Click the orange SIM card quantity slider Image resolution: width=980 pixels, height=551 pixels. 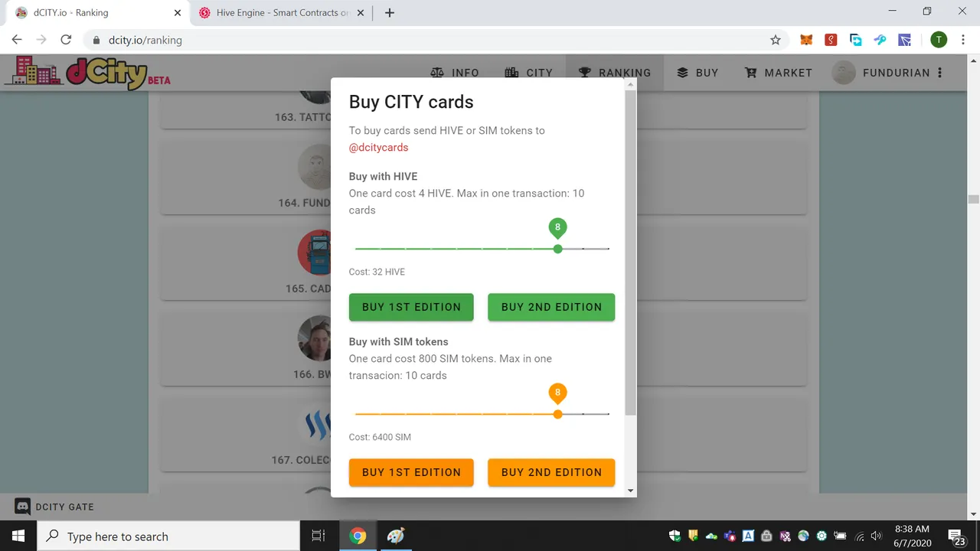(482, 414)
